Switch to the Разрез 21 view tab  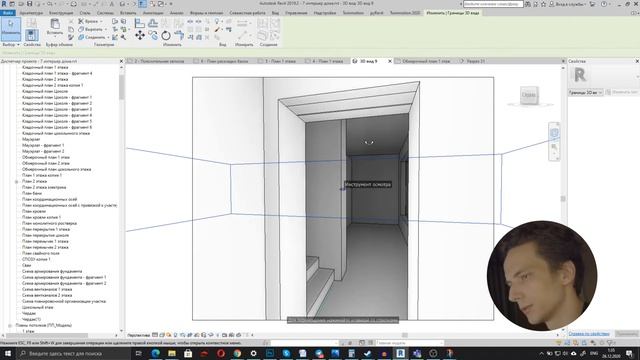(476, 61)
